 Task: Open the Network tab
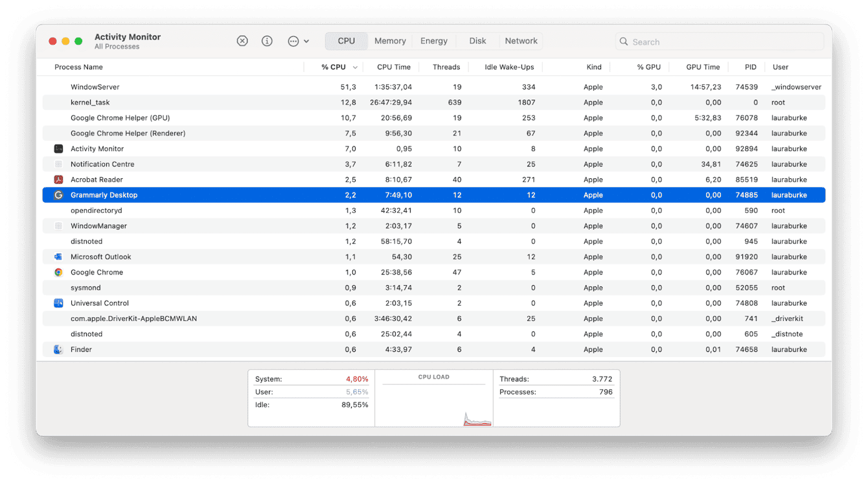(x=521, y=40)
